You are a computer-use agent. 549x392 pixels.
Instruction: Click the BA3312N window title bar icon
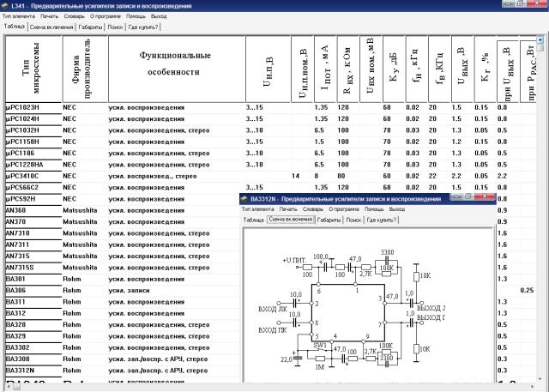tap(244, 199)
